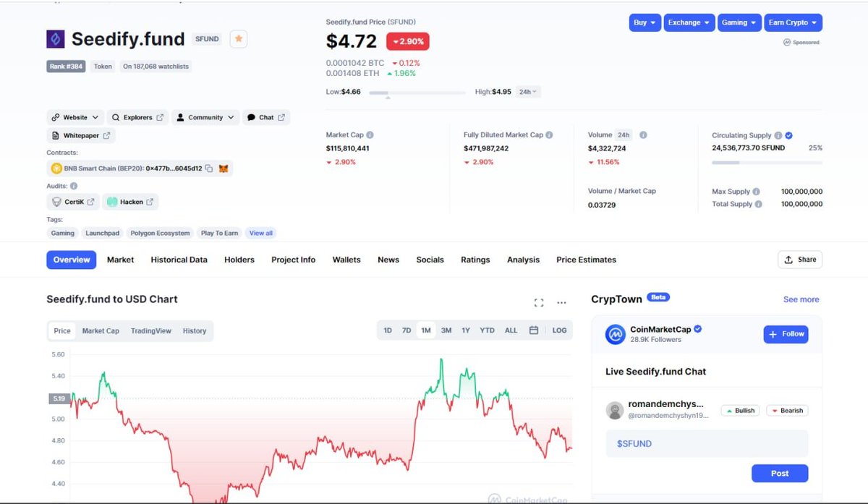
Task: Switch chart to YTD range
Action: (488, 330)
